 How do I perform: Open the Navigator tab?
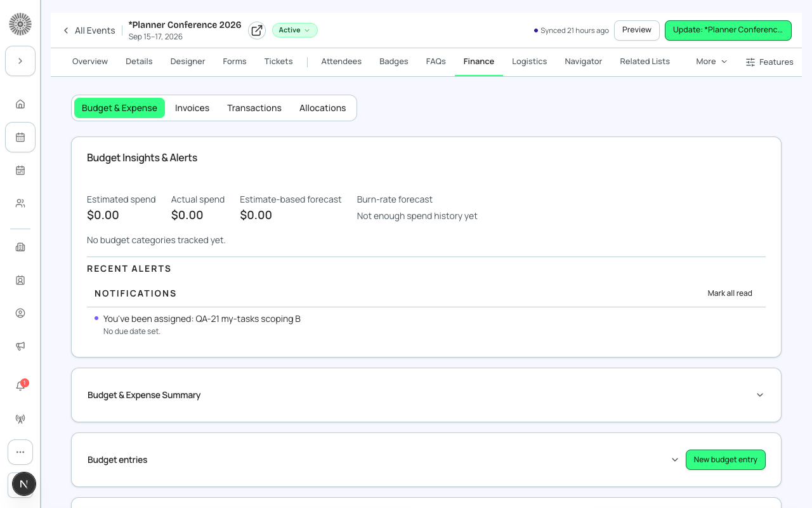coord(584,62)
